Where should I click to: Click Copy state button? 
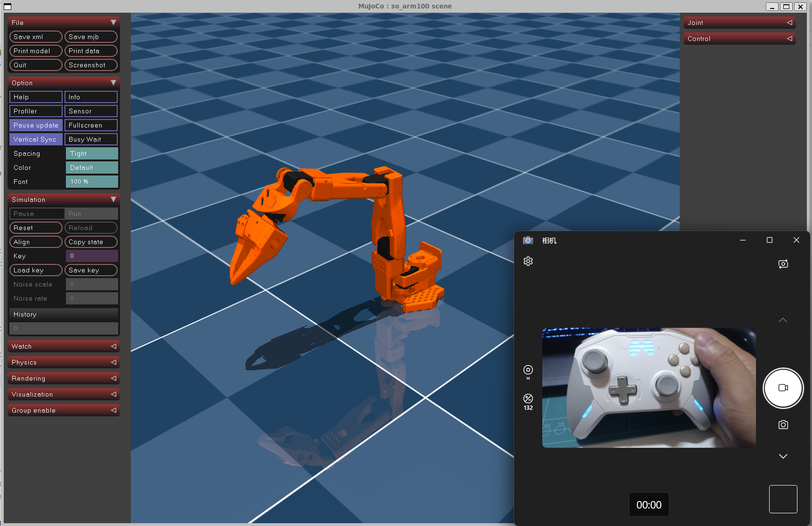coord(91,242)
